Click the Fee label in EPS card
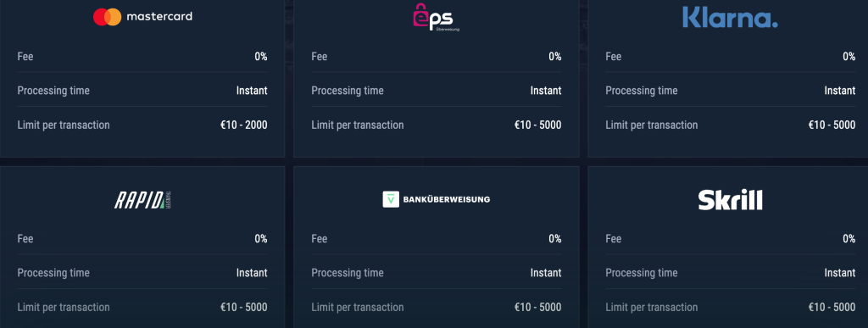 coord(320,57)
